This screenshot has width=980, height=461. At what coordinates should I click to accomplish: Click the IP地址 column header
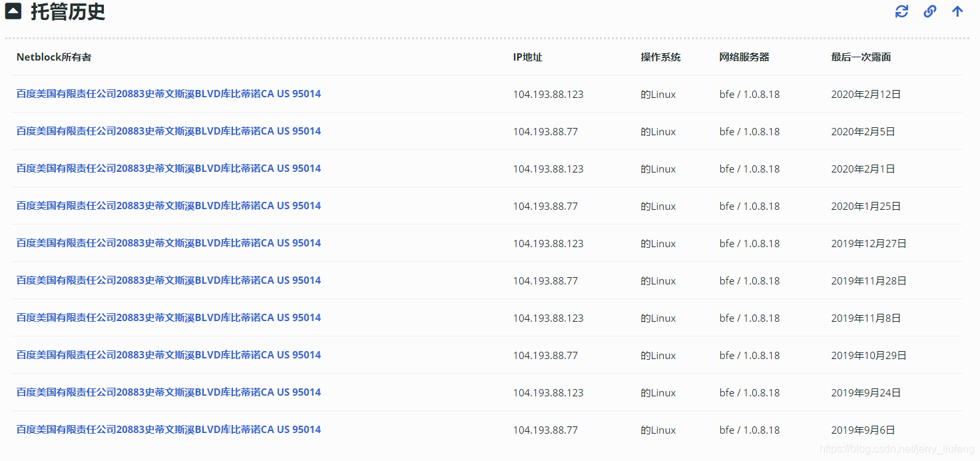(527, 57)
